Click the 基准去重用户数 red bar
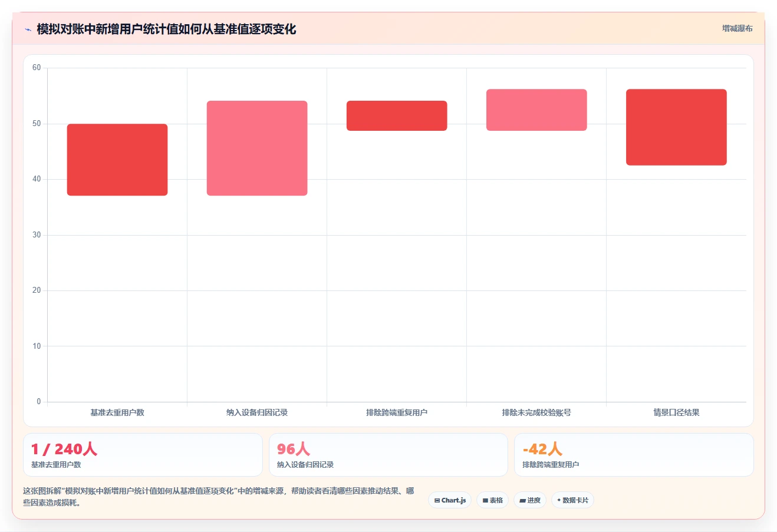 coord(117,160)
